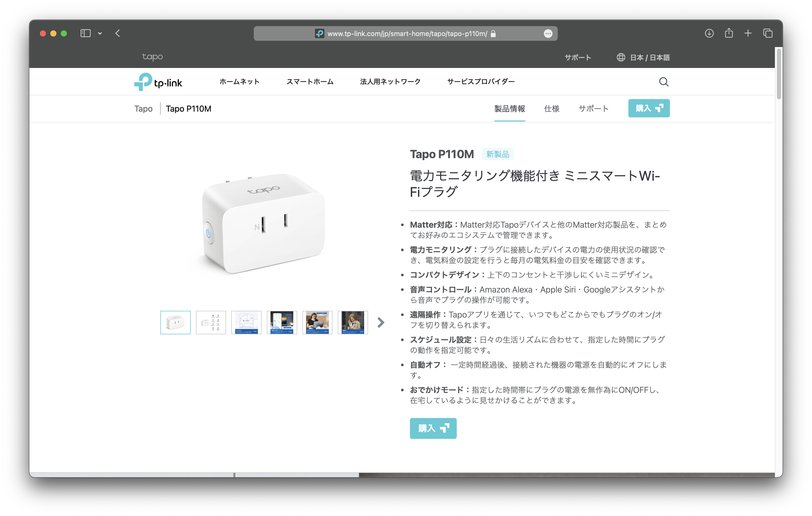812x516 pixels.
Task: Select the second product thumbnail with icons
Action: click(x=211, y=323)
